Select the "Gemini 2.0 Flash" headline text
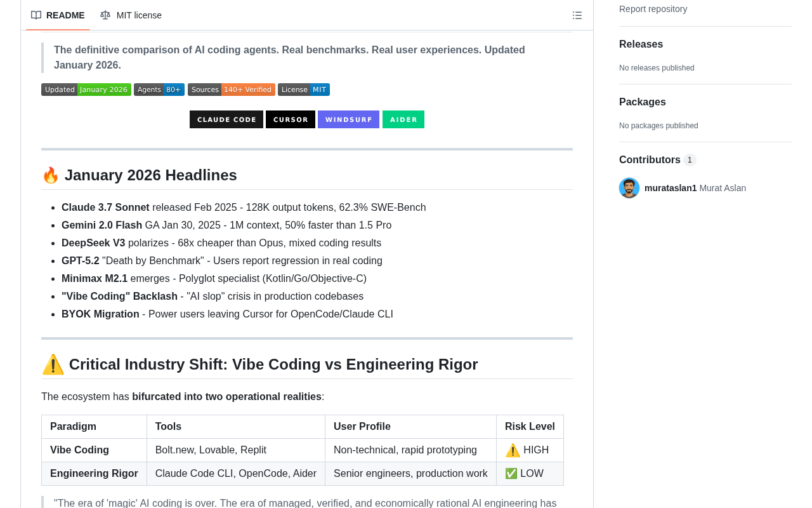Screen dimensions: 812x508 click(101, 225)
